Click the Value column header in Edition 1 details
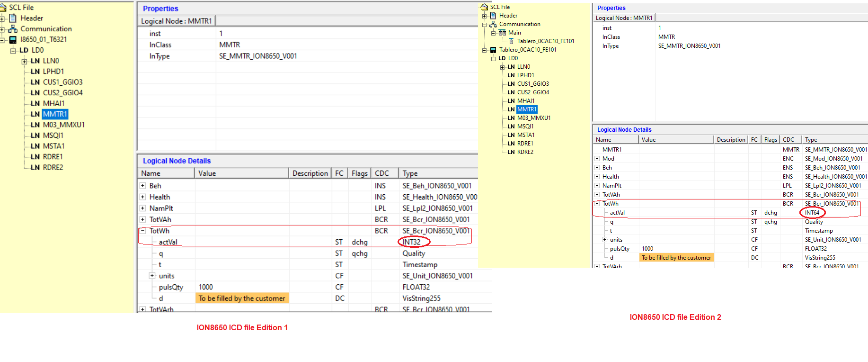868x362 pixels. point(241,173)
